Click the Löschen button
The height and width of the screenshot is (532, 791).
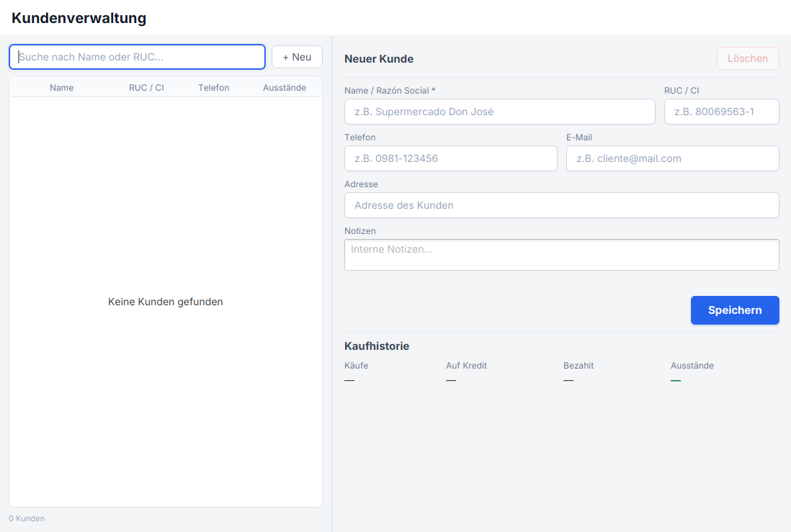[747, 58]
